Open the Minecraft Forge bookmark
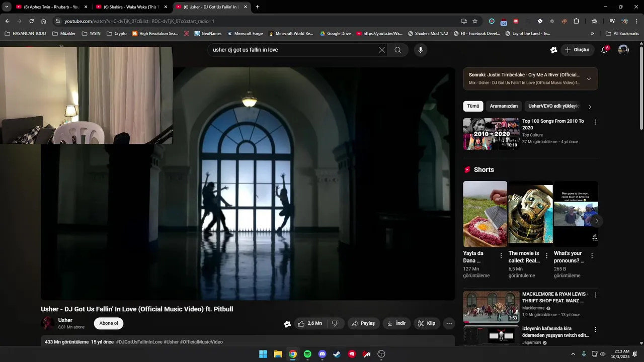The image size is (644, 362). tap(245, 34)
